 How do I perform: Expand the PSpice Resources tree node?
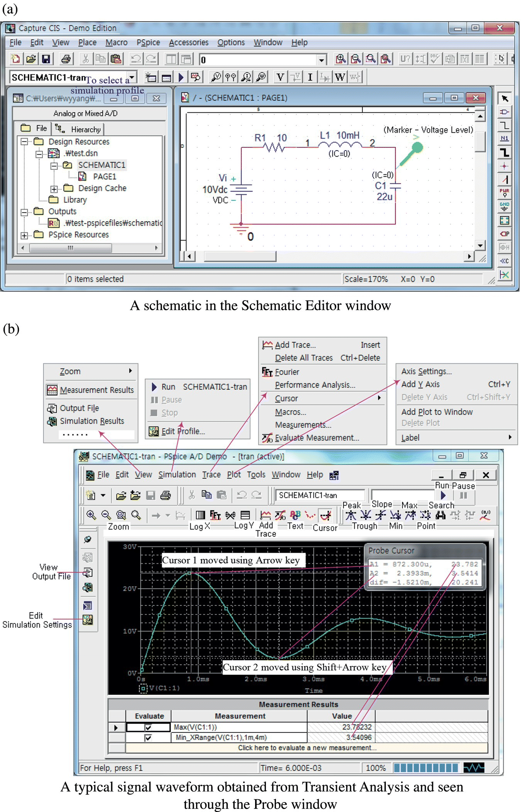tap(24, 235)
